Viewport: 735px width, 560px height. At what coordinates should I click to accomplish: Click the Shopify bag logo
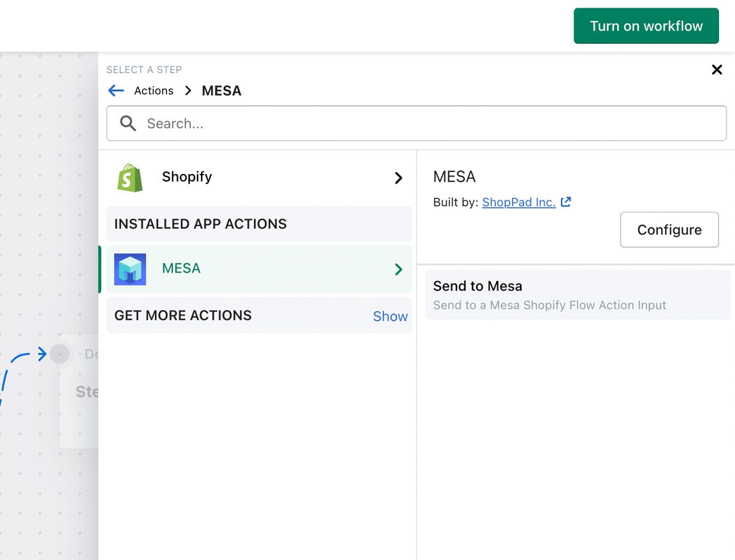pyautogui.click(x=130, y=178)
